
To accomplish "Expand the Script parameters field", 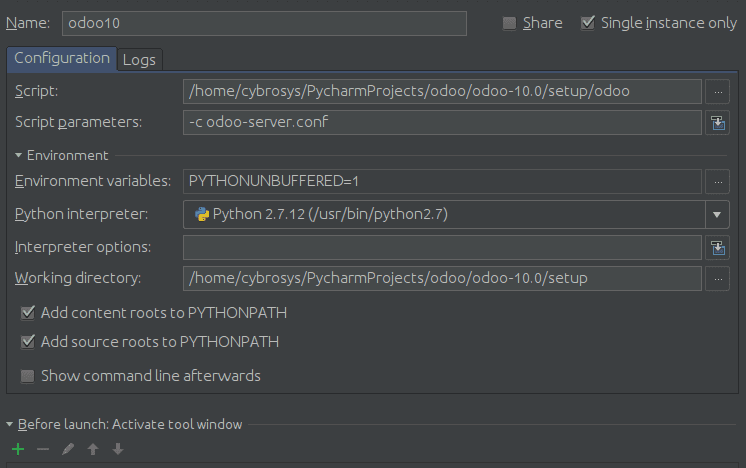I will pos(717,122).
